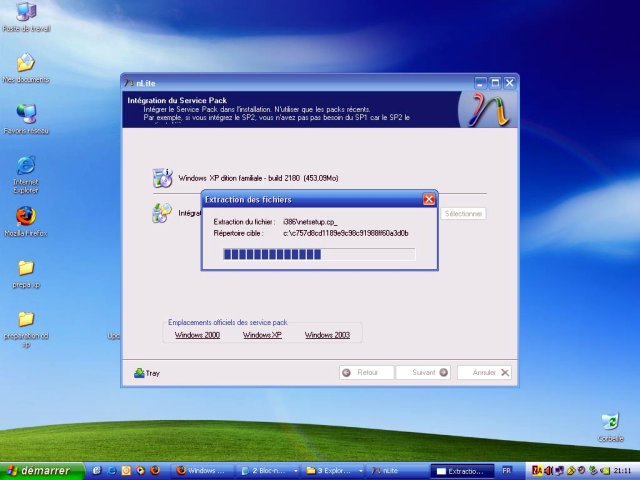Viewport: 640px width, 480px height.
Task: Click the Tray button in nLite
Action: tap(147, 373)
